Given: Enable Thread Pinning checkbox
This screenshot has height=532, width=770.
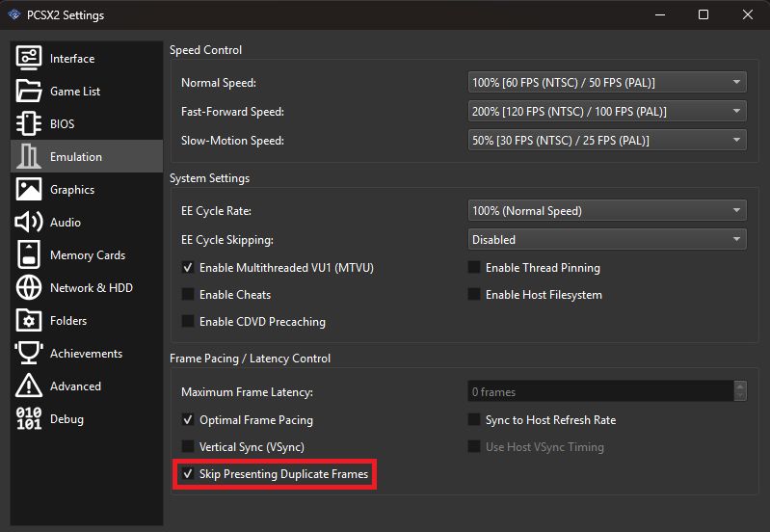Looking at the screenshot, I should pyautogui.click(x=474, y=267).
